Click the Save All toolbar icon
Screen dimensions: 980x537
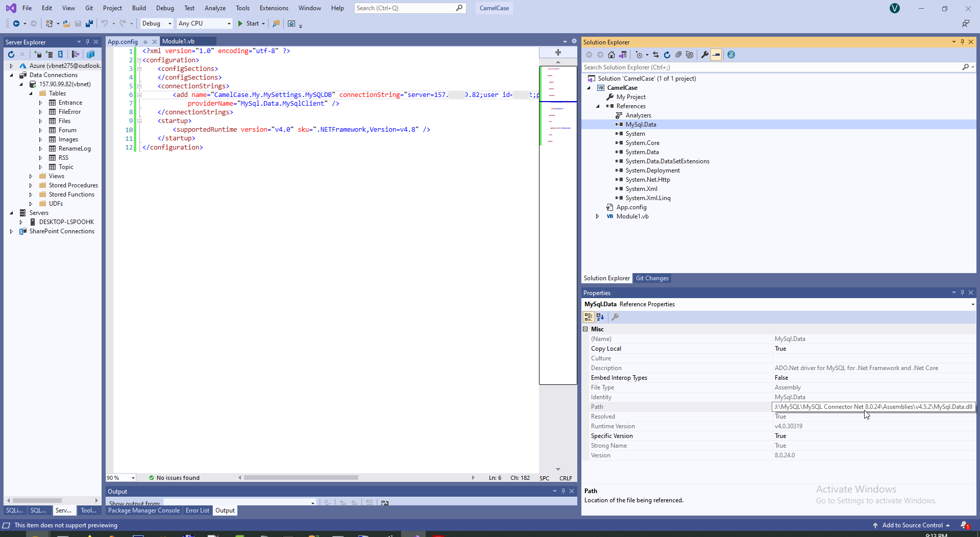pos(89,23)
